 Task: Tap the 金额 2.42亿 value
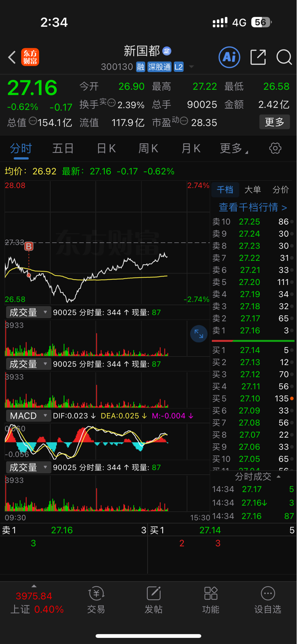[274, 104]
